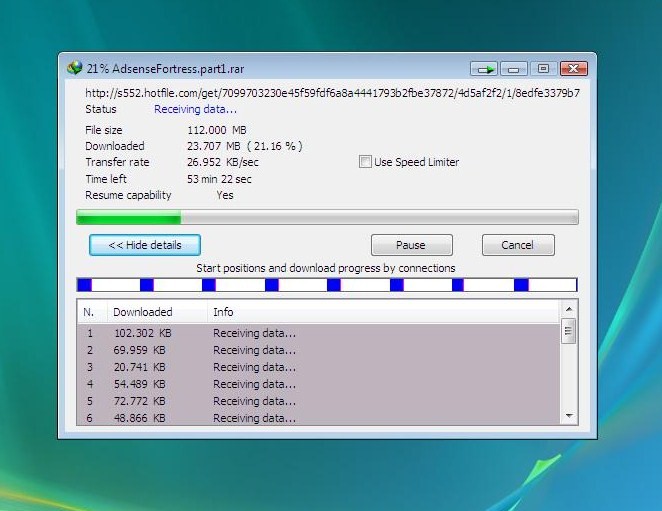Select connection row with 69.959 KB
The width and height of the screenshot is (662, 511).
319,350
